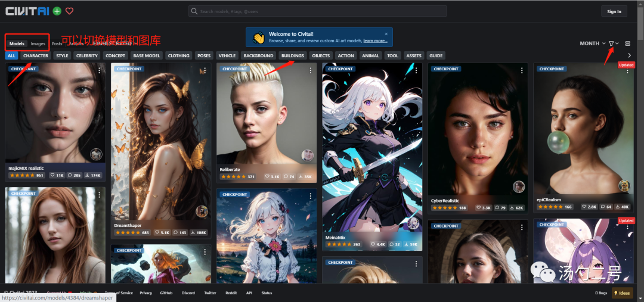Click majicMIX realistic 205 comments icon

70,175
